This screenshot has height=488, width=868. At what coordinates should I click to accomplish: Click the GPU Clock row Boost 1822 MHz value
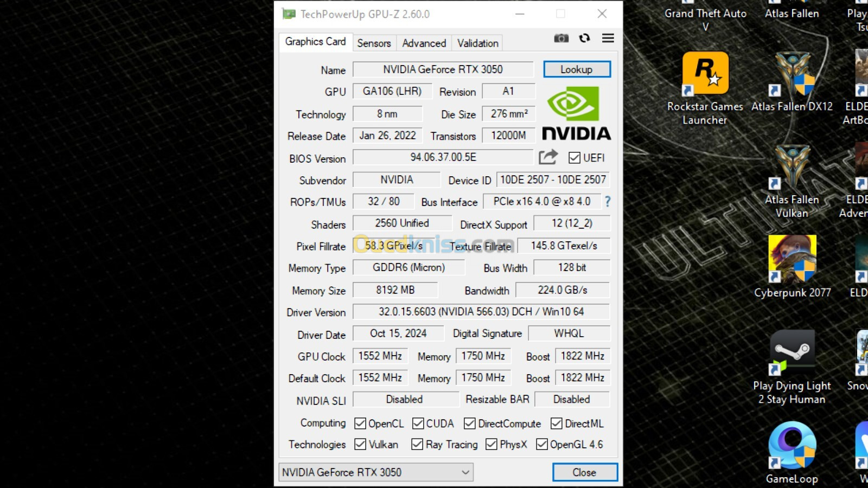tap(583, 356)
